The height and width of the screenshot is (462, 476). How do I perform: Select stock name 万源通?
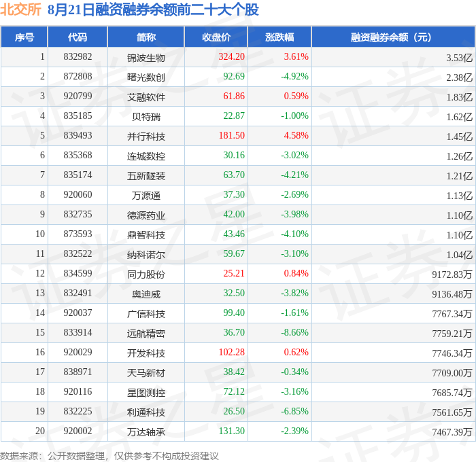[146, 196]
